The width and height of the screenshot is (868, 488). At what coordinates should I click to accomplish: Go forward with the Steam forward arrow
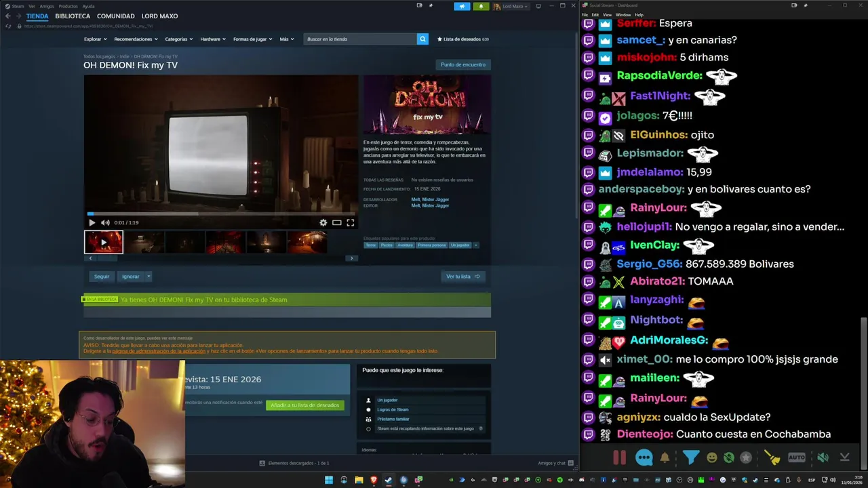(18, 16)
